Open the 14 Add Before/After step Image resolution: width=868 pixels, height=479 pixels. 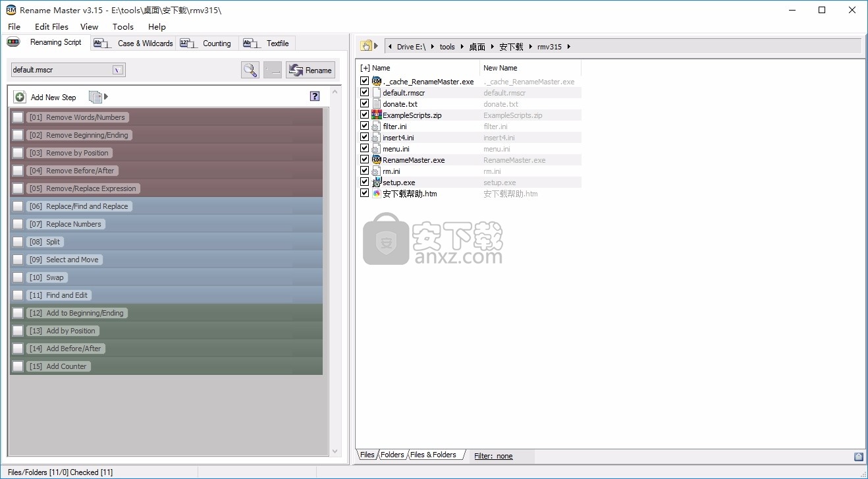click(66, 349)
